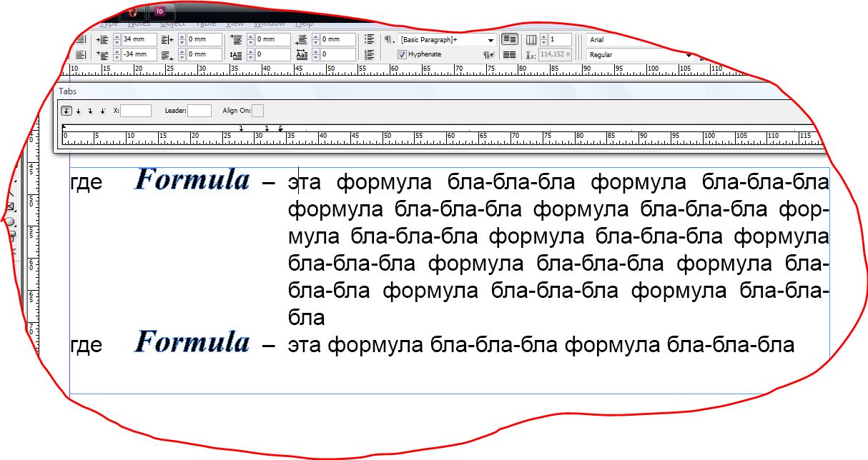Click the first blue Formula graphic
The image size is (868, 460).
point(192,179)
